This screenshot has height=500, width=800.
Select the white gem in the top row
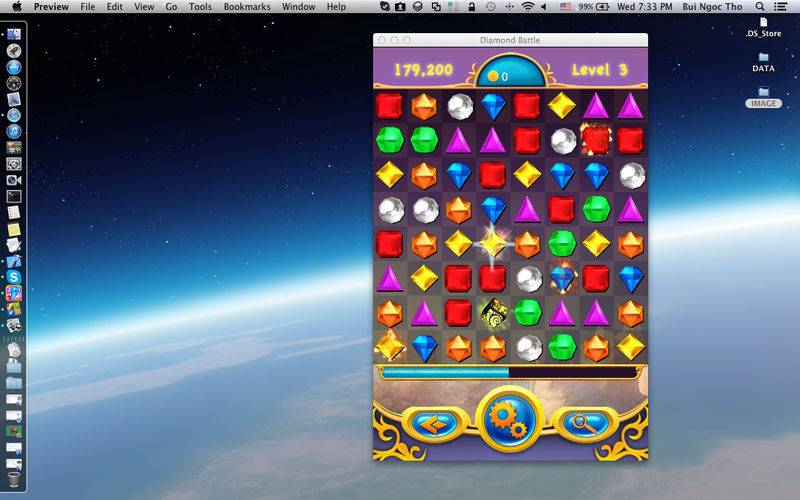click(460, 106)
